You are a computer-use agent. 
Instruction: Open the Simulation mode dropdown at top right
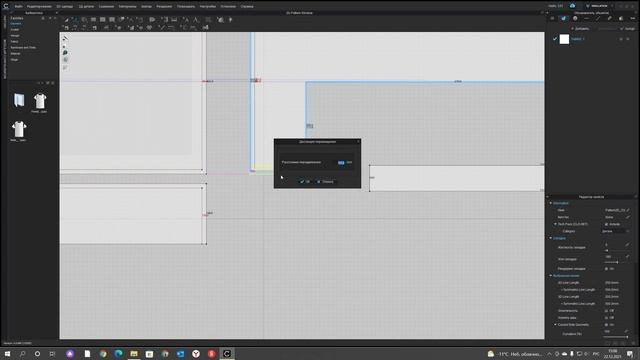599,6
